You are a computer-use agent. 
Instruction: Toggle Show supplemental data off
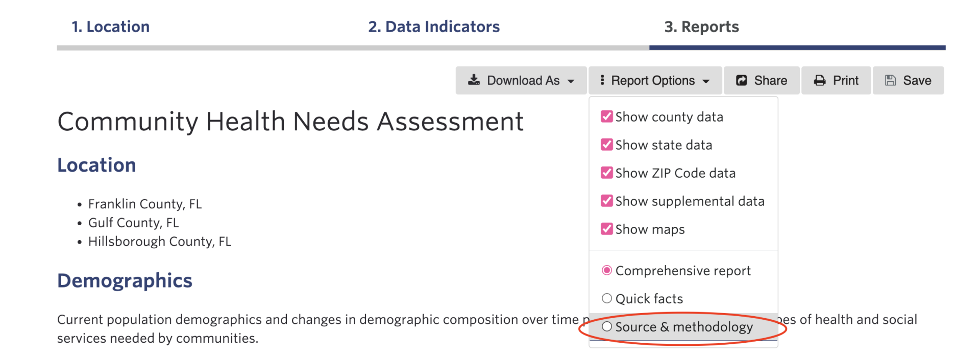pos(606,201)
